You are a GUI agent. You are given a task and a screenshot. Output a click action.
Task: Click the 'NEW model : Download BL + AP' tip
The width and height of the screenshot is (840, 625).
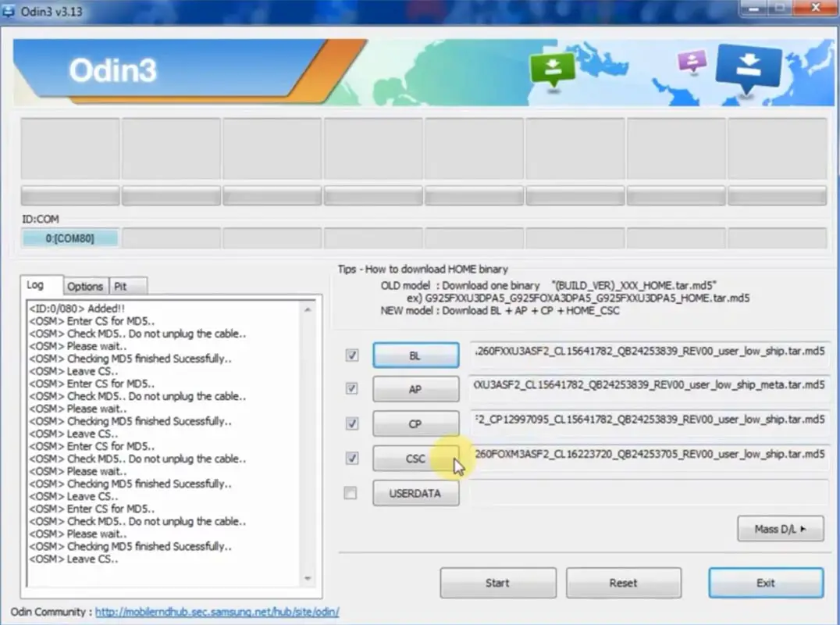pos(500,311)
